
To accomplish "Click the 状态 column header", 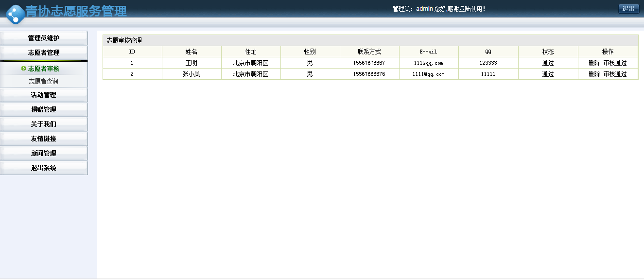I will pos(548,52).
